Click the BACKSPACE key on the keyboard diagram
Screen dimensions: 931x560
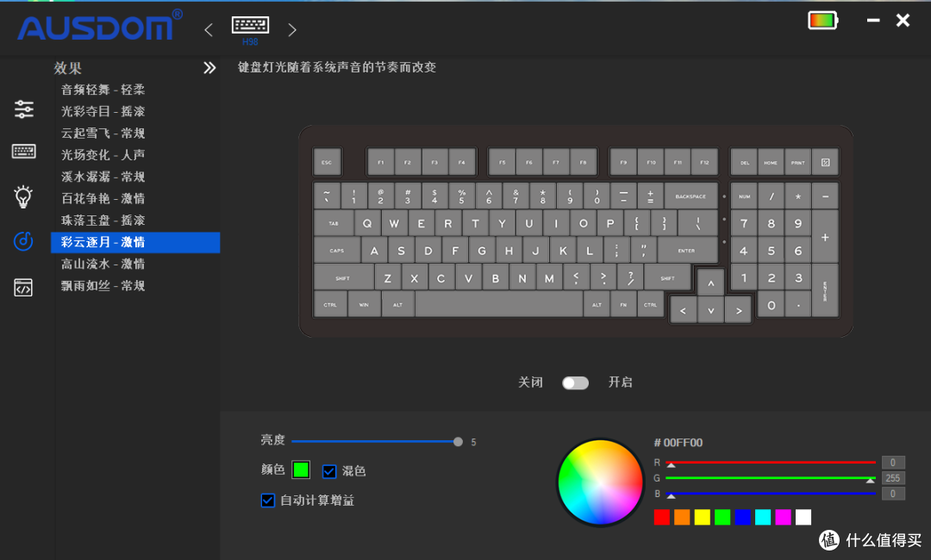click(x=690, y=196)
